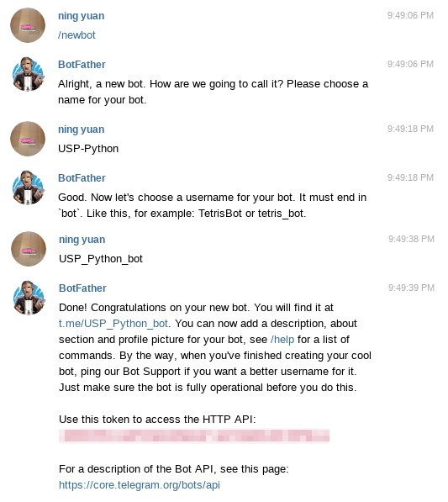This screenshot has width=448, height=502.
Task: Click the /help command link
Action: coord(282,340)
